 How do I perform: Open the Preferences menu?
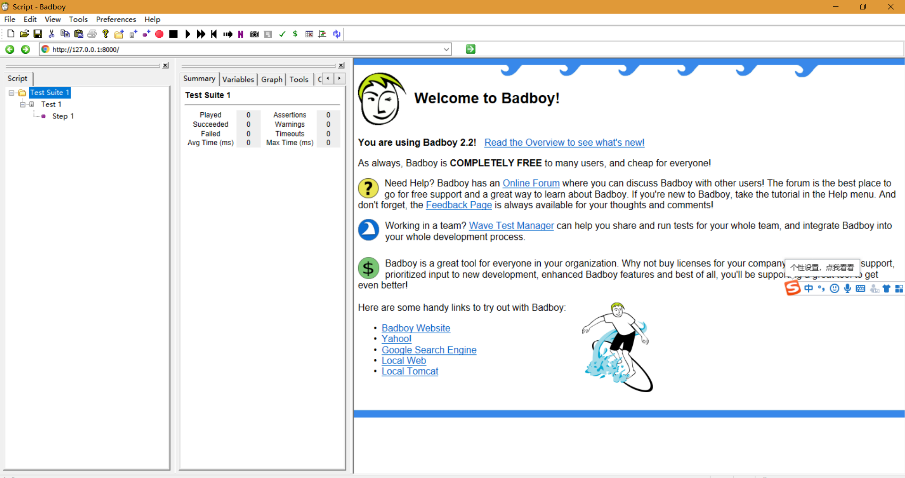click(116, 19)
